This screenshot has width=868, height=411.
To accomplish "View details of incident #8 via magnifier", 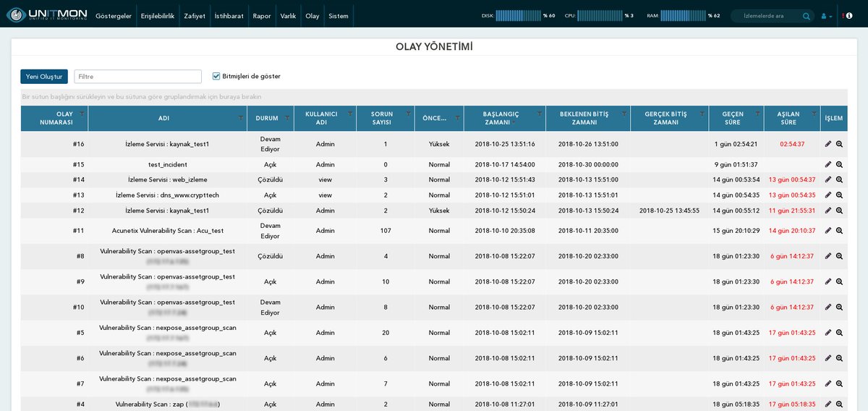I will click(840, 256).
